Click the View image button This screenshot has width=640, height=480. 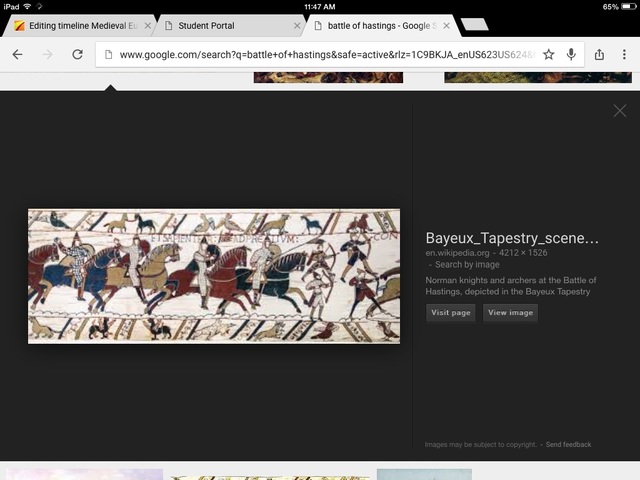[x=511, y=313]
